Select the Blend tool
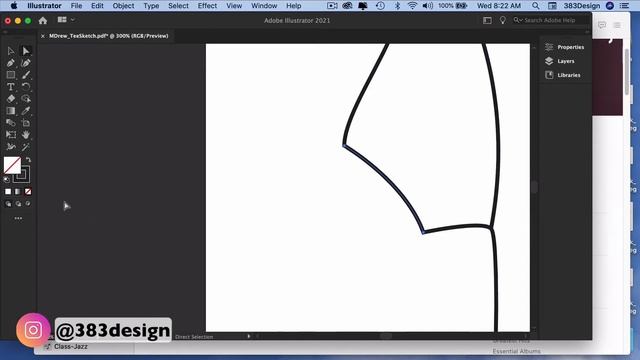 click(x=11, y=122)
